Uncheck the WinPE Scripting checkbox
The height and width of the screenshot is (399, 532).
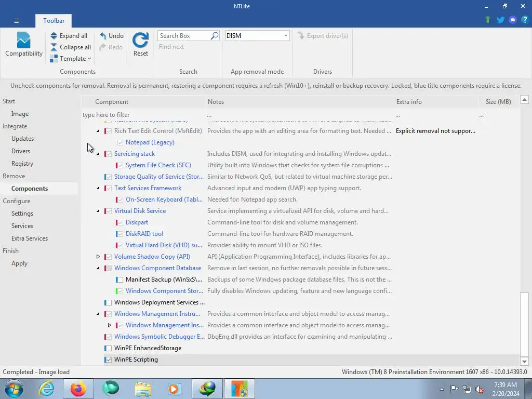(109, 360)
